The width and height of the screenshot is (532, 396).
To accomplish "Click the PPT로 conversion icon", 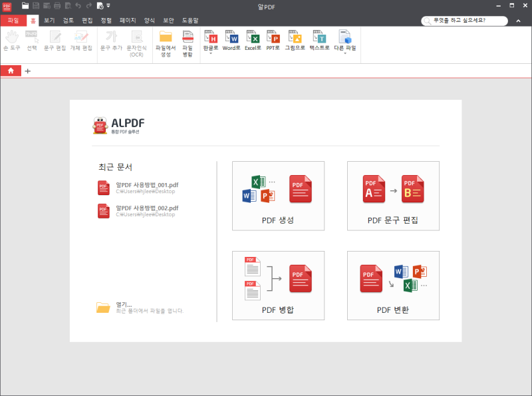I will (273, 41).
